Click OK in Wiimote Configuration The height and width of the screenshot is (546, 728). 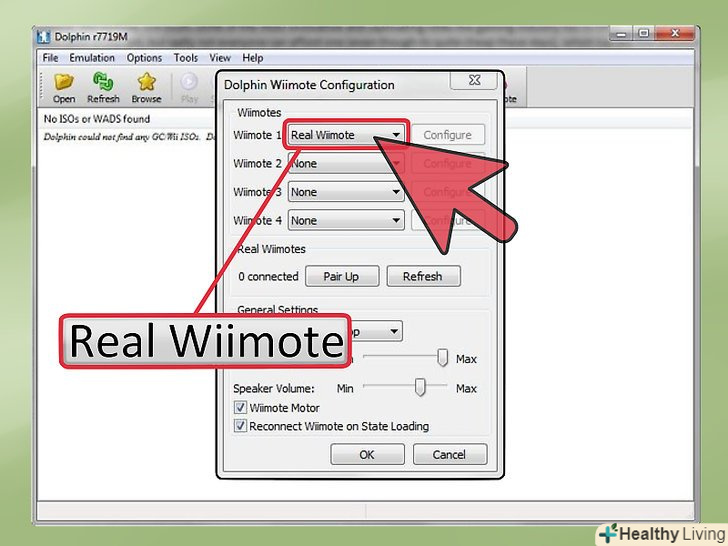pyautogui.click(x=367, y=454)
